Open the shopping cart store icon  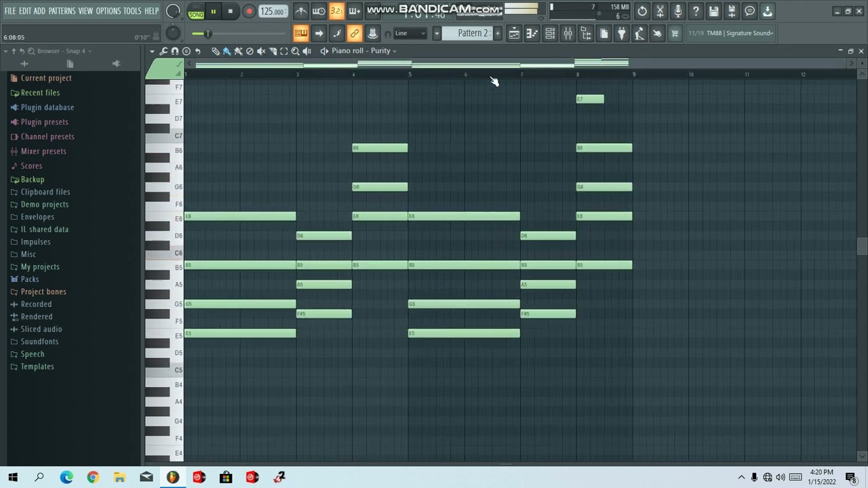pyautogui.click(x=675, y=33)
